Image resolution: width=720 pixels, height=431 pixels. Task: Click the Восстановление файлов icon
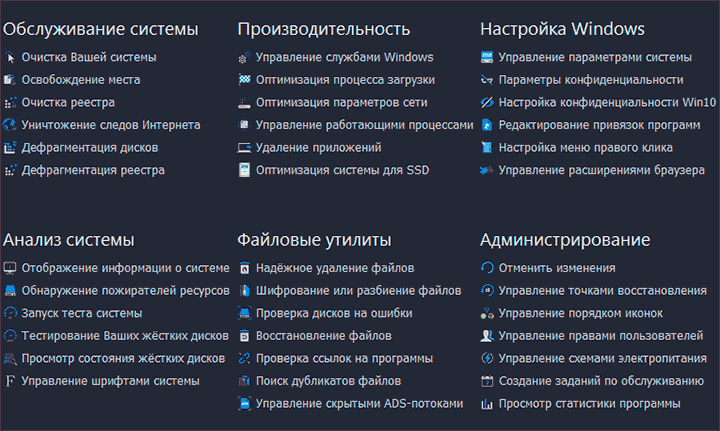pyautogui.click(x=244, y=336)
